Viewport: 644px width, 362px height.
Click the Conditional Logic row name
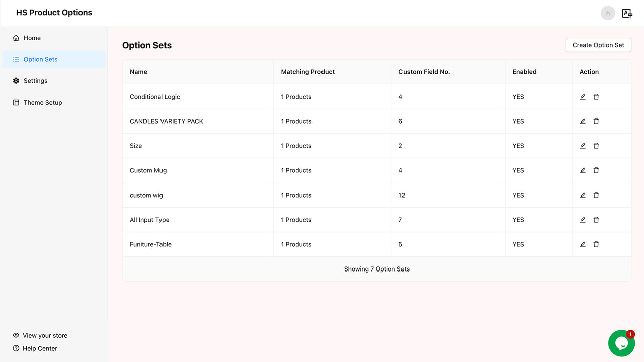154,97
